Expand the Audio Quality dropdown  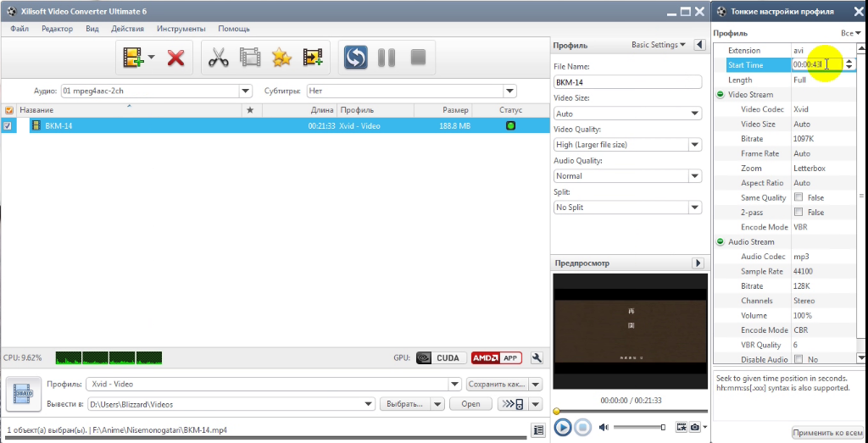(695, 176)
